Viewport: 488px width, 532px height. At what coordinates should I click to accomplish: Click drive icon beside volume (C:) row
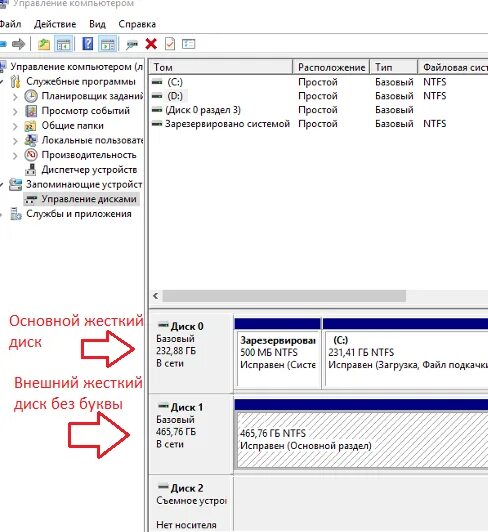(157, 82)
